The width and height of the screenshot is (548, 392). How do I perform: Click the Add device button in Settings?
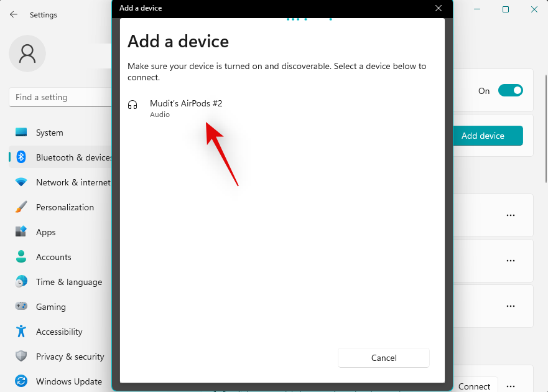click(x=488, y=136)
